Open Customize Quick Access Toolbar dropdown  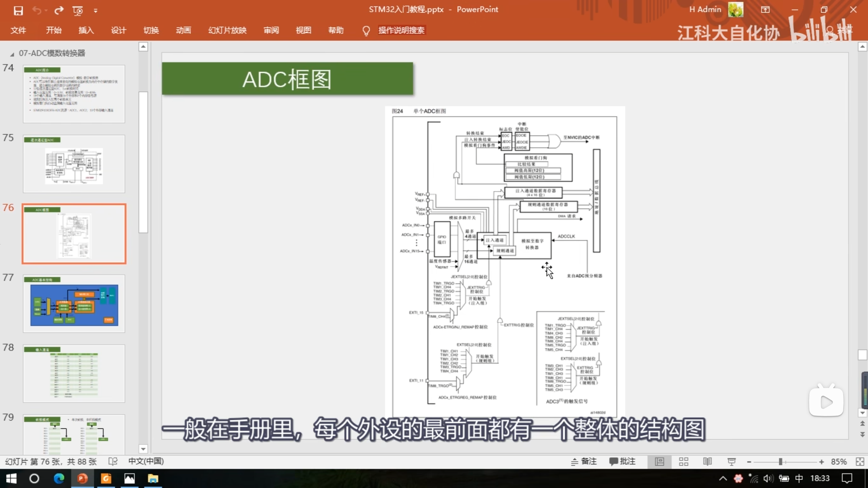[x=96, y=11]
